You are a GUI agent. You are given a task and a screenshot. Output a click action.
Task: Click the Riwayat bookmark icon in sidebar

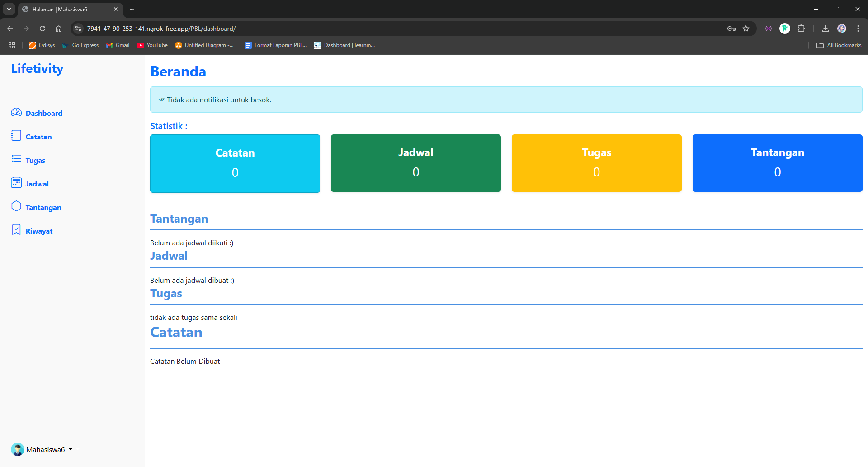16,230
